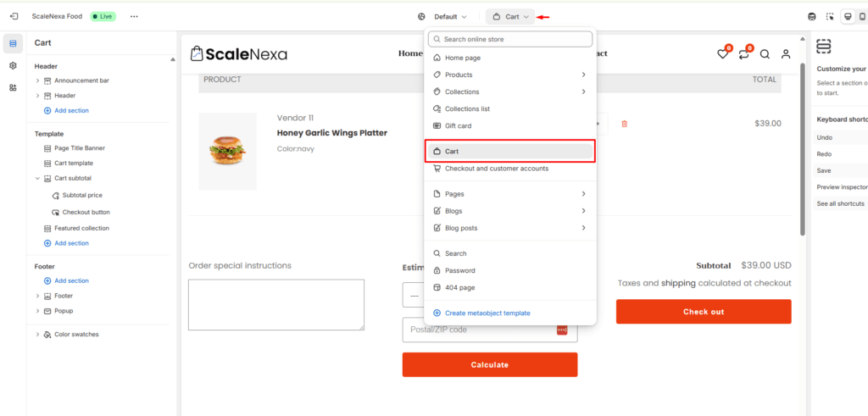Screen dimensions: 868x416
Task: Click Home in the store navigation
Action: 410,53
